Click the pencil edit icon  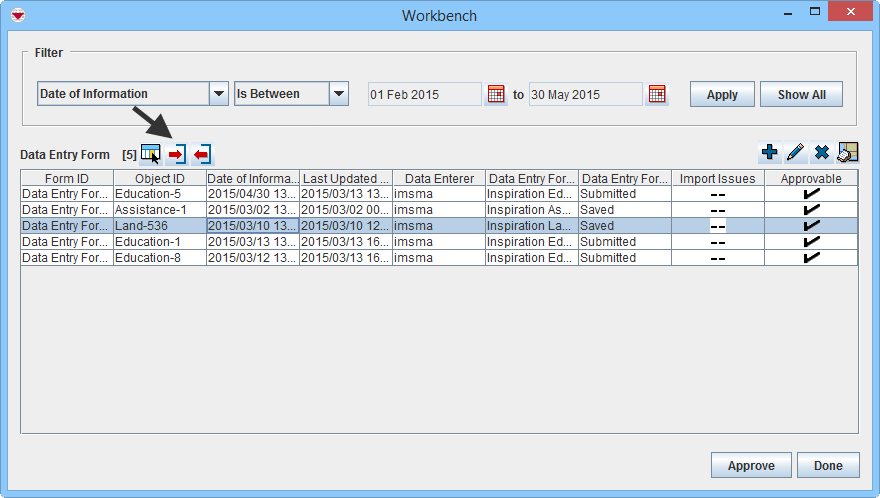click(x=795, y=152)
